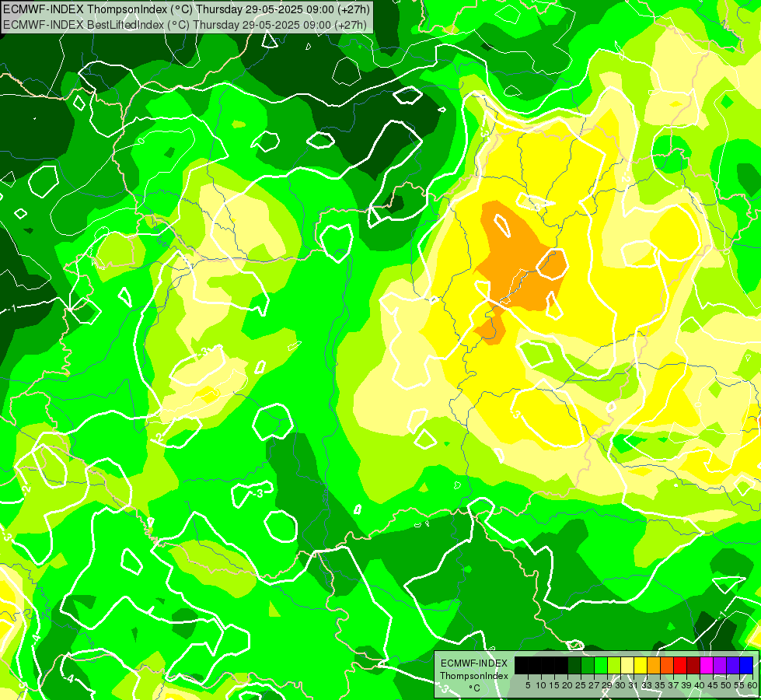Click the legend tick label 15
Viewport: 761px width, 700px height.
[x=554, y=685]
